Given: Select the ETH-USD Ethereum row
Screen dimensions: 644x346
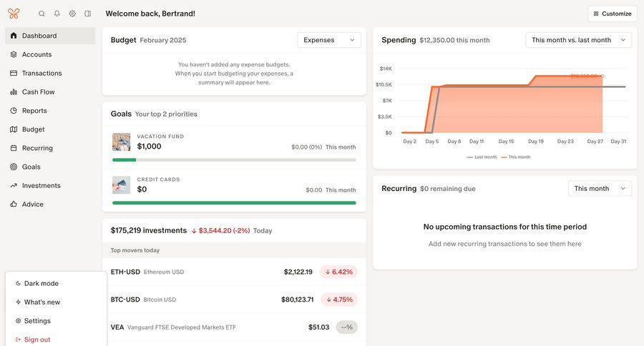Looking at the screenshot, I should tap(234, 272).
